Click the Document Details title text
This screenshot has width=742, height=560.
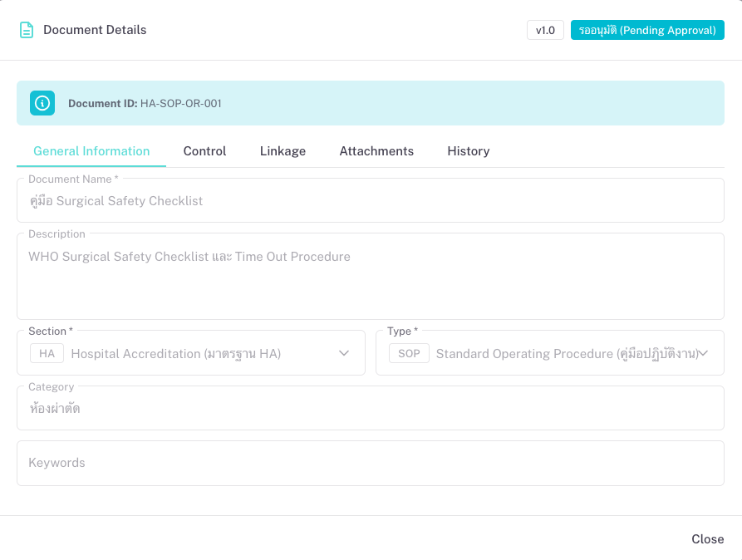(x=95, y=30)
